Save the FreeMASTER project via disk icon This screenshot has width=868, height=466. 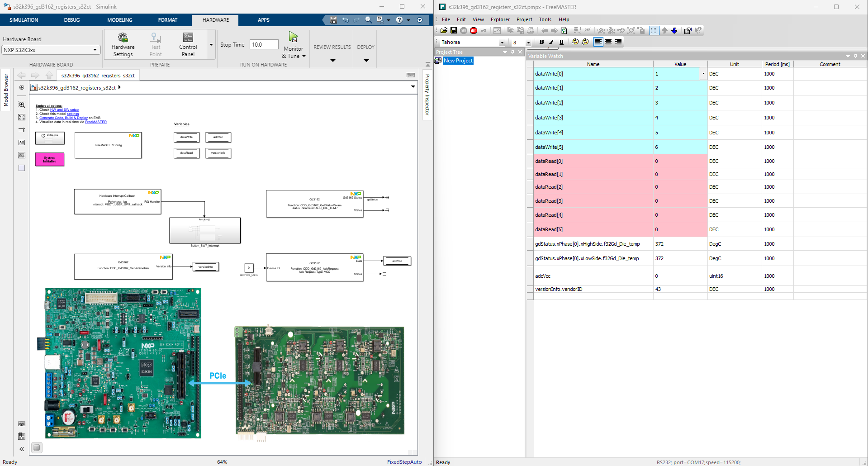pyautogui.click(x=454, y=30)
